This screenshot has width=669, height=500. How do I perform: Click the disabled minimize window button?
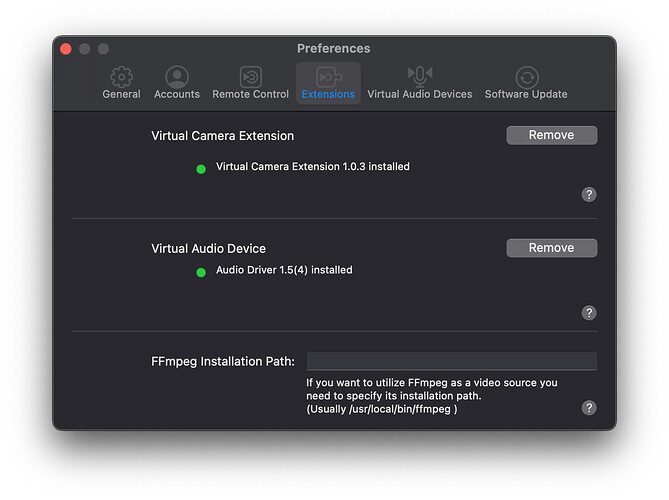pyautogui.click(x=84, y=49)
